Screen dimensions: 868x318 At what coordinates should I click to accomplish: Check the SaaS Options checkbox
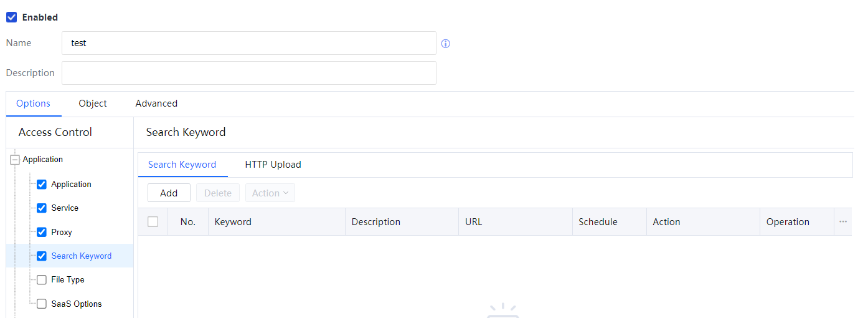[x=42, y=304]
